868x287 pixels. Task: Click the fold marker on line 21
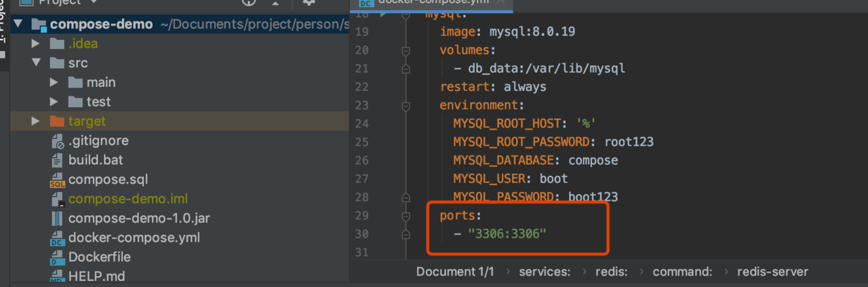click(406, 69)
